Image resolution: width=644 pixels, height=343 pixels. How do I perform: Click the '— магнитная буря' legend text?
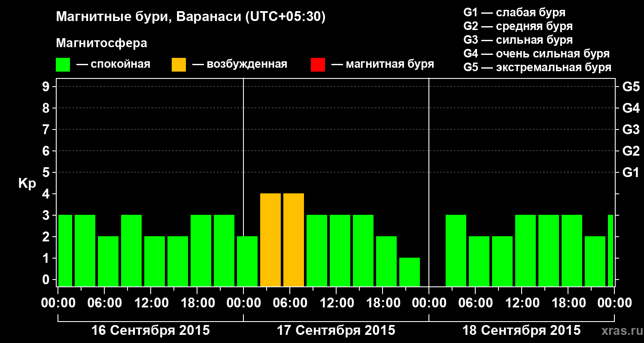(383, 64)
